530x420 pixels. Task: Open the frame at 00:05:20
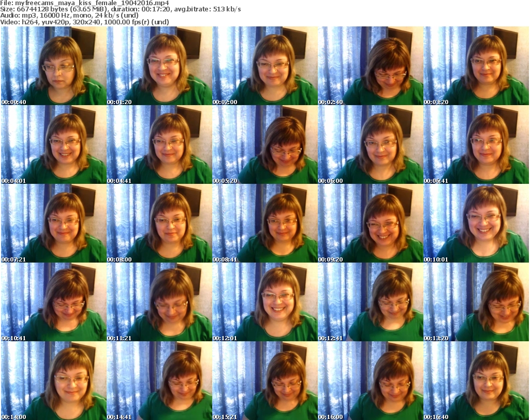click(x=265, y=144)
